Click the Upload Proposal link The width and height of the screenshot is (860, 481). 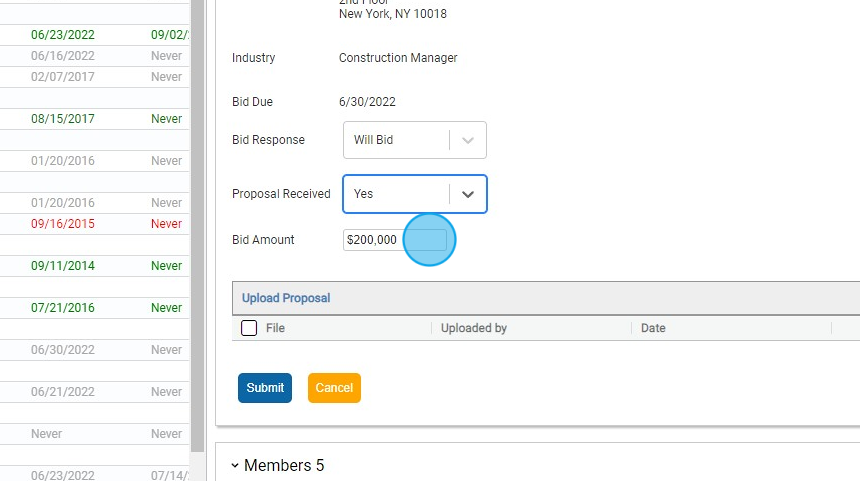click(x=286, y=298)
